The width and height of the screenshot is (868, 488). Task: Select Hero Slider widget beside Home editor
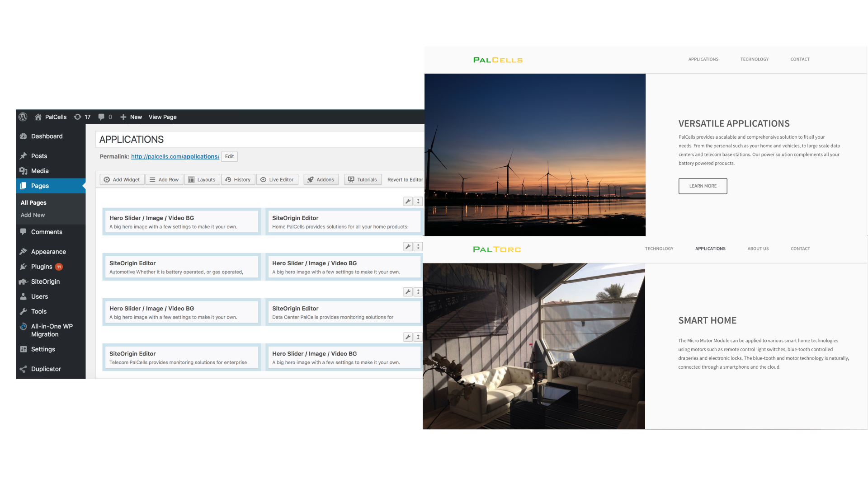[x=181, y=222]
